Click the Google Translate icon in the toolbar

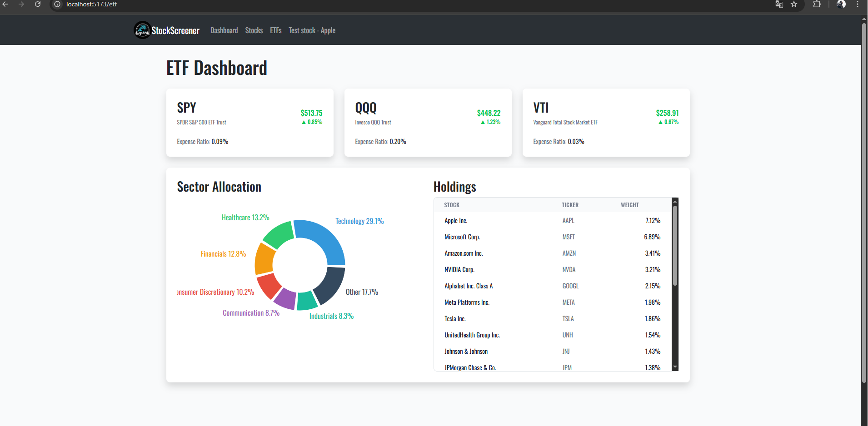[x=778, y=5]
